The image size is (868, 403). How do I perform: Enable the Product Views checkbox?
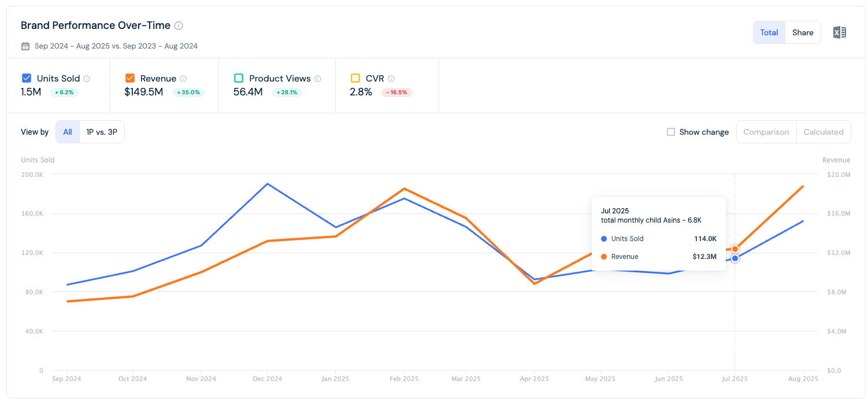[x=239, y=78]
